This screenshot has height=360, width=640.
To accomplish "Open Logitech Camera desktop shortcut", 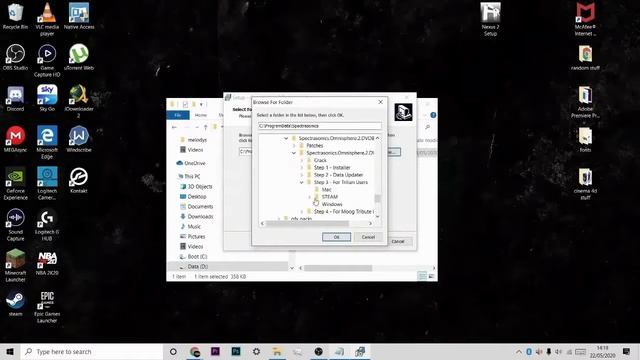I will point(47,183).
